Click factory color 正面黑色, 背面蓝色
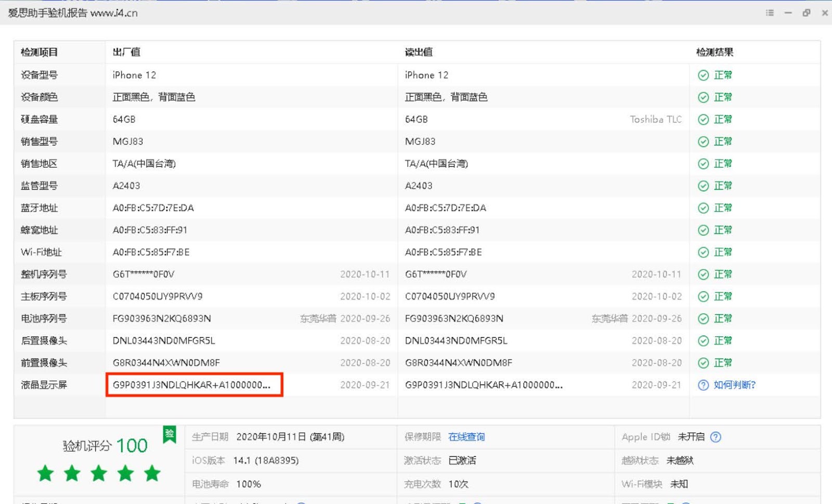Screen dimensions: 832x504 pyautogui.click(x=154, y=97)
